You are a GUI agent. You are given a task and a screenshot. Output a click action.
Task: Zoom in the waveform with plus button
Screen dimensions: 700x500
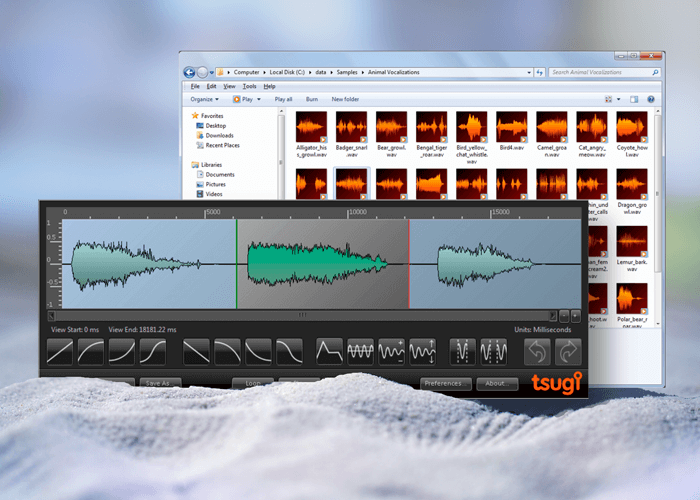576,316
